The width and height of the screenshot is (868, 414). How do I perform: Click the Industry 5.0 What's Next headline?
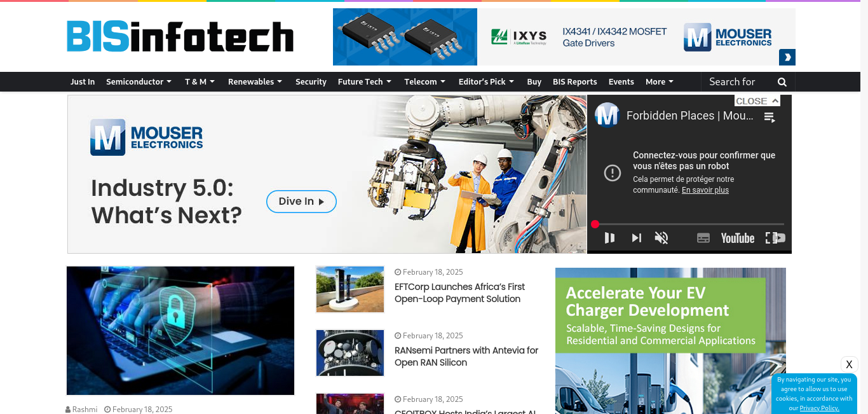(166, 202)
